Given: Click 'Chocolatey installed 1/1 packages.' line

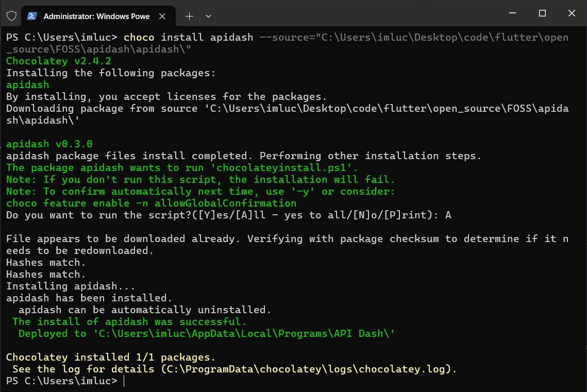Looking at the screenshot, I should [111, 357].
